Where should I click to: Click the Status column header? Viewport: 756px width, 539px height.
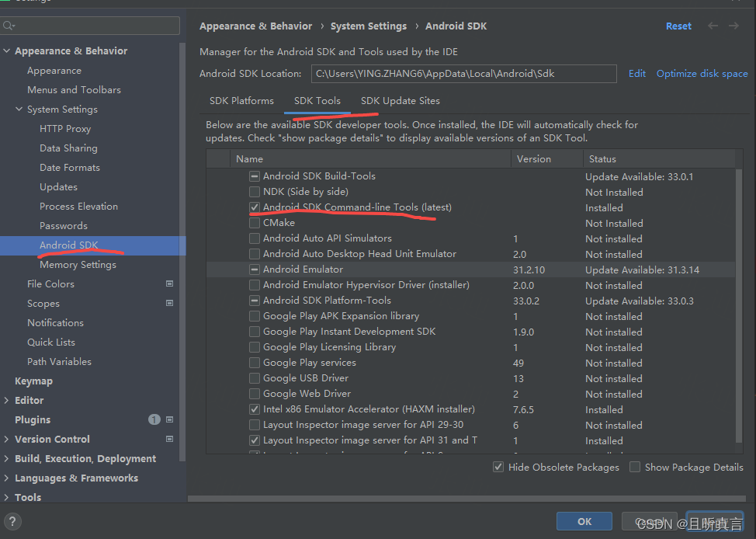[659, 158]
